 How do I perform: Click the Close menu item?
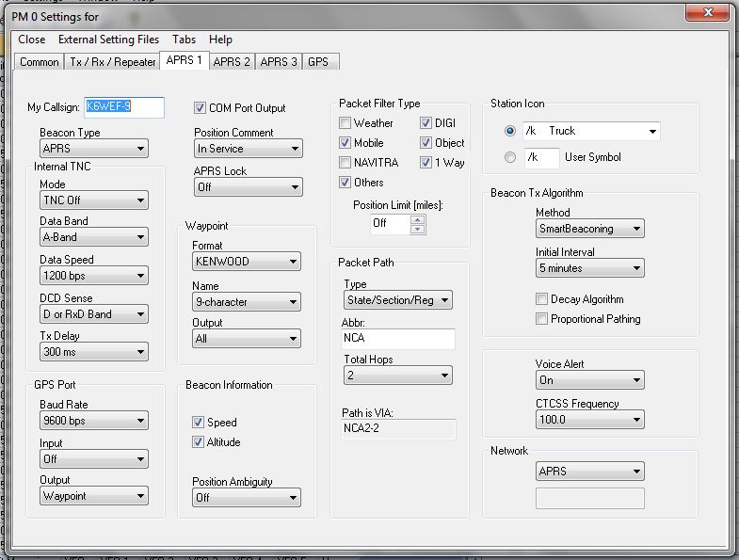point(31,40)
